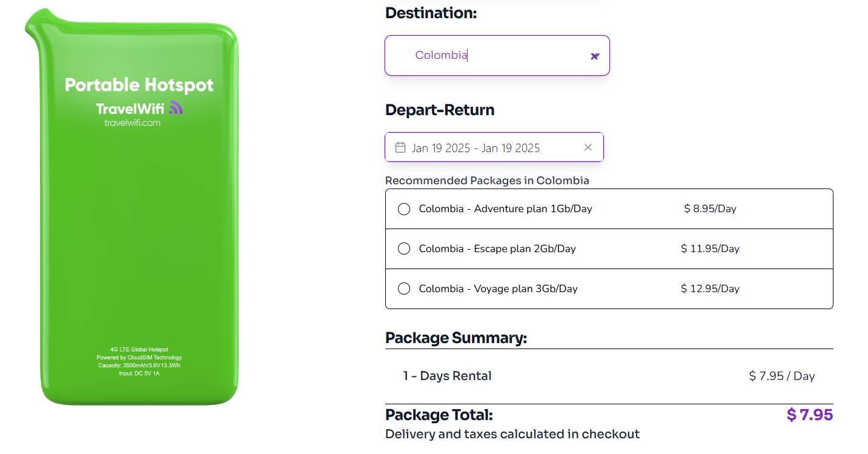
Task: Choose the Voyage plan 3Gb/Day option
Action: 404,289
